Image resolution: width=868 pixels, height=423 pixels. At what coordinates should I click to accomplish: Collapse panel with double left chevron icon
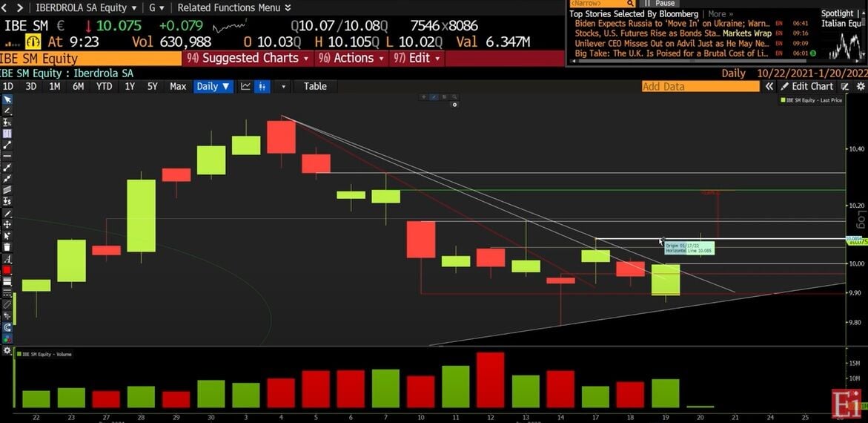(x=769, y=87)
